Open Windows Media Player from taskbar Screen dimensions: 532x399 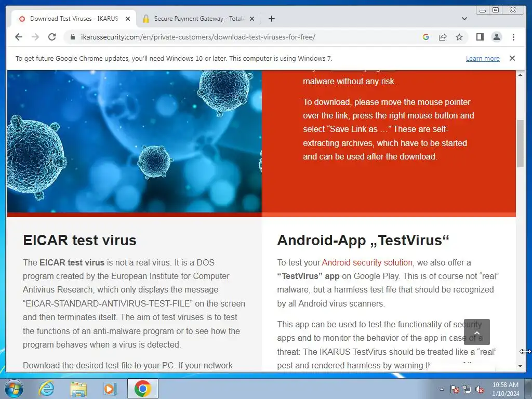(x=110, y=389)
